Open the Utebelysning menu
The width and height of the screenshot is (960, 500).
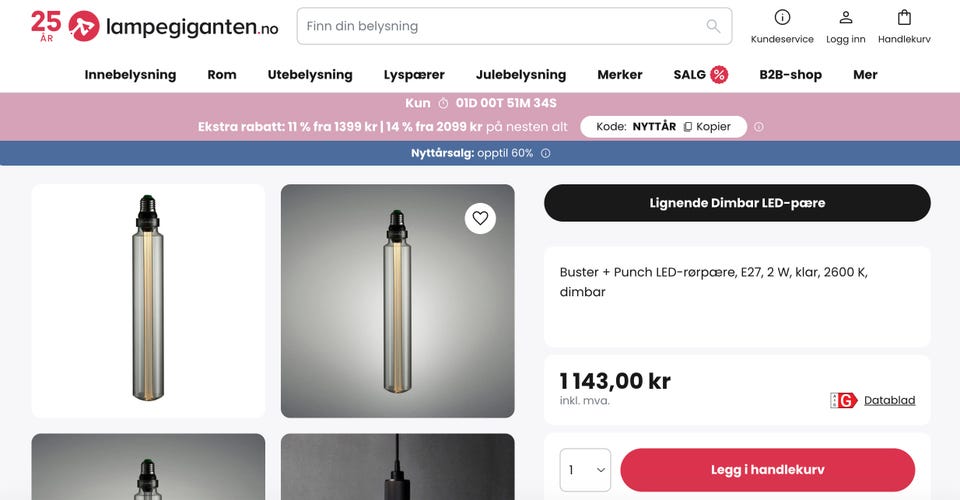pyautogui.click(x=310, y=75)
